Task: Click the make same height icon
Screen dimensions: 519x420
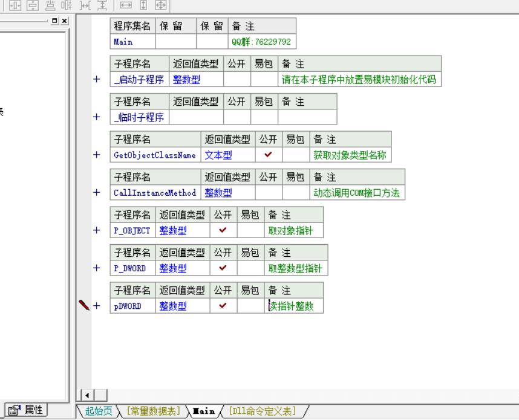Action: (x=143, y=5)
